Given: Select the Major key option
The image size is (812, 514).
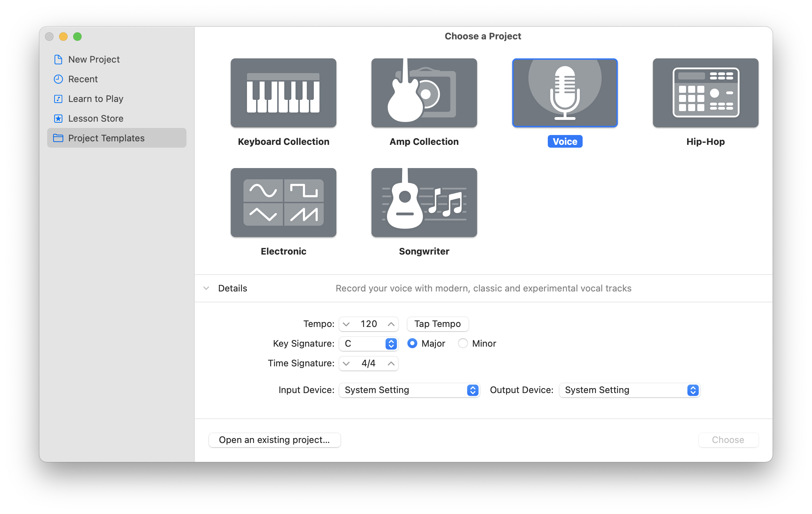Looking at the screenshot, I should (x=412, y=343).
